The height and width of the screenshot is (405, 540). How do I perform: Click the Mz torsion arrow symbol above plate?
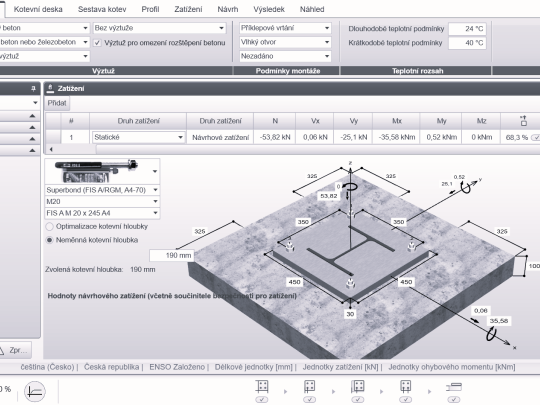(x=351, y=187)
